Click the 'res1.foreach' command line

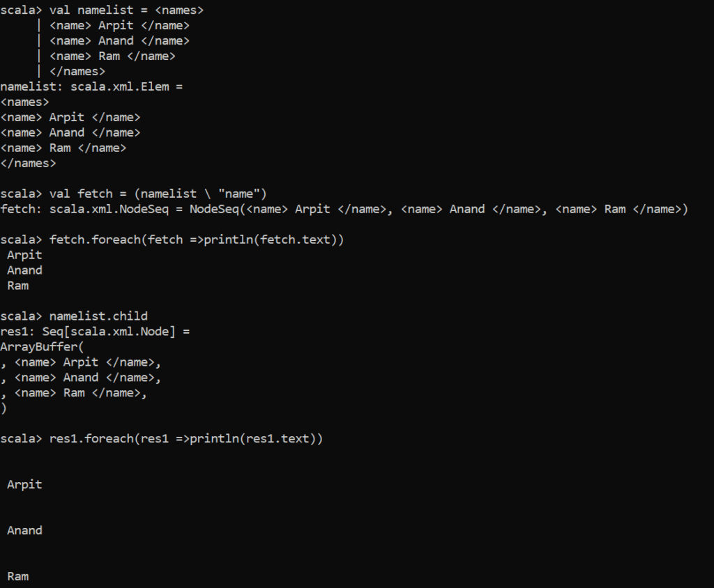(x=186, y=439)
